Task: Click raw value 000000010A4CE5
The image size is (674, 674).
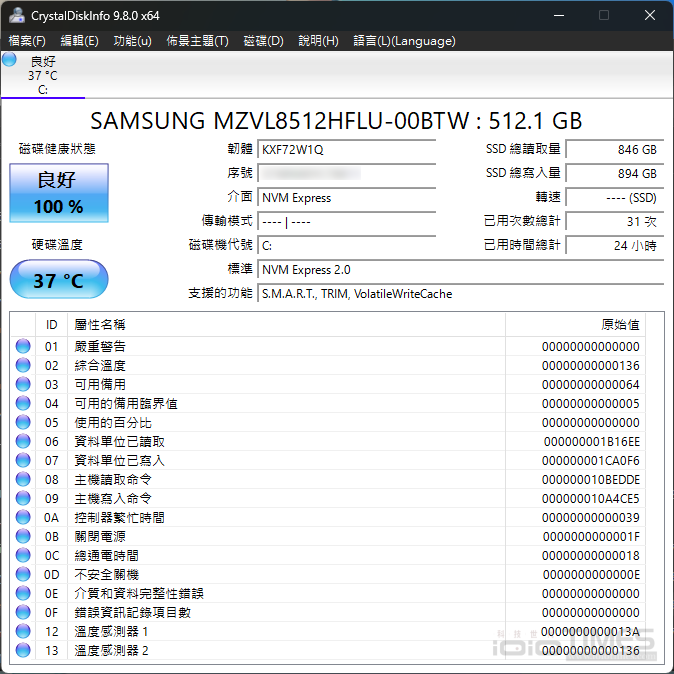Action: point(590,499)
